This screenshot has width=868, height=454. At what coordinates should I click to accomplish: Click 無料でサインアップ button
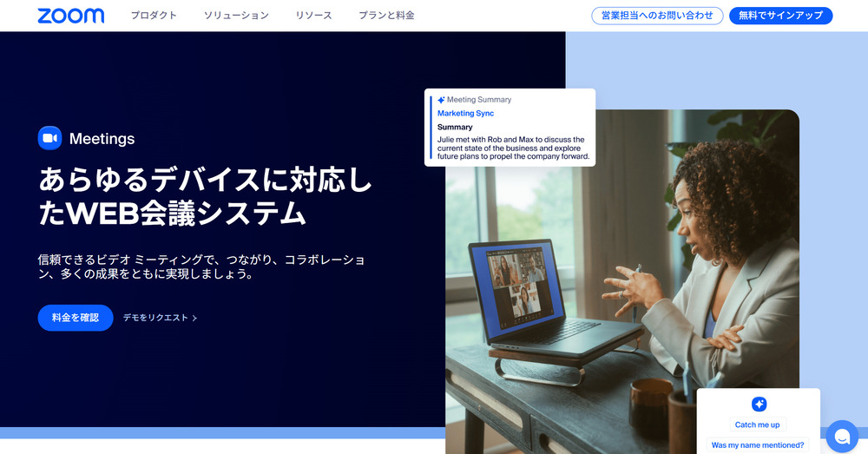780,16
